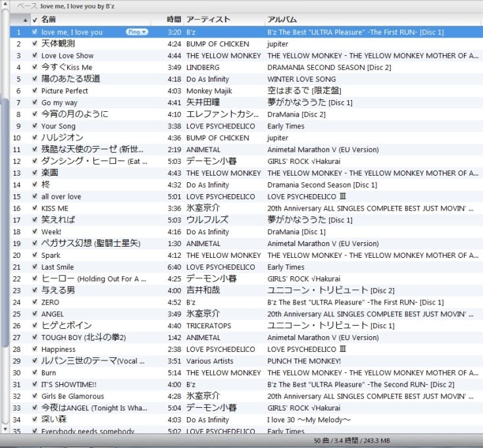The image size is (483, 448).
Task: Select the track Week!
Action: pos(51,232)
